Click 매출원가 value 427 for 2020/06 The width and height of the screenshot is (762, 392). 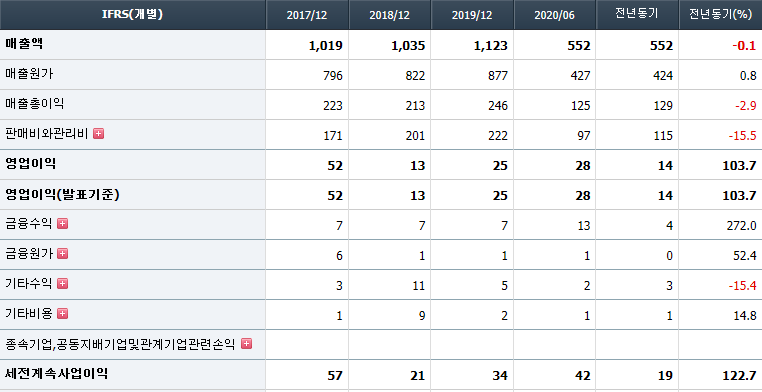coord(581,76)
